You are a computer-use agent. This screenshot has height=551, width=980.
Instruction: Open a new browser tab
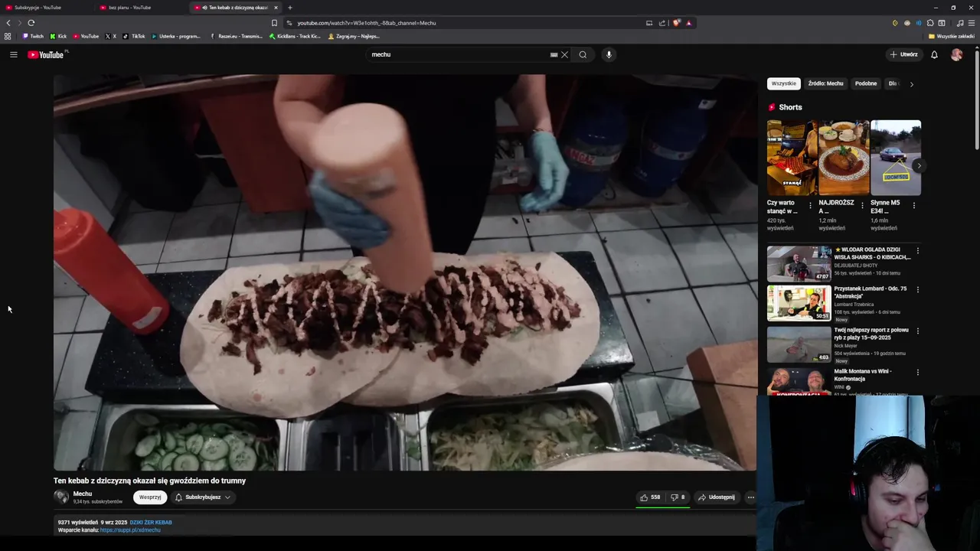click(289, 8)
